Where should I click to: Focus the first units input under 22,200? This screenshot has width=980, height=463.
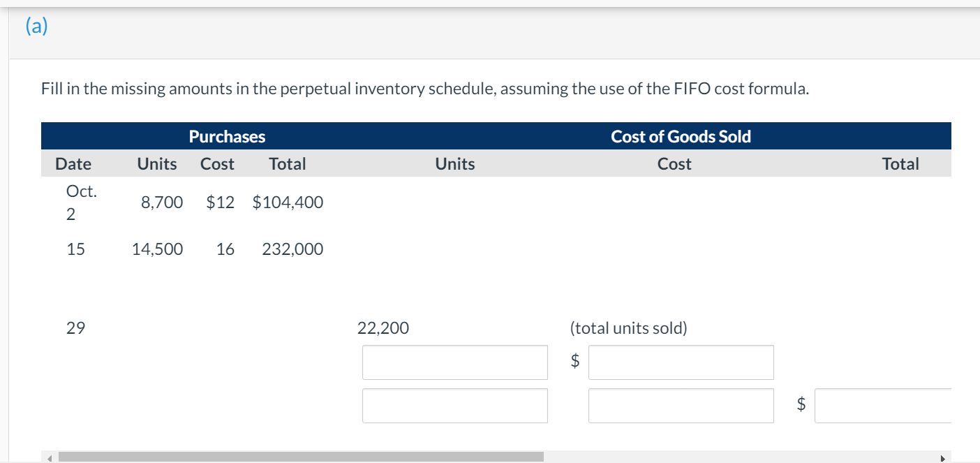pyautogui.click(x=454, y=362)
